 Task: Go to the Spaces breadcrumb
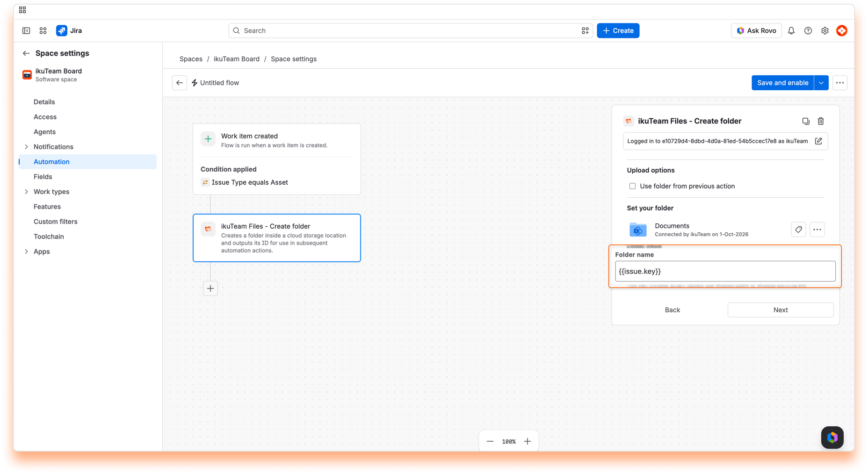point(191,59)
